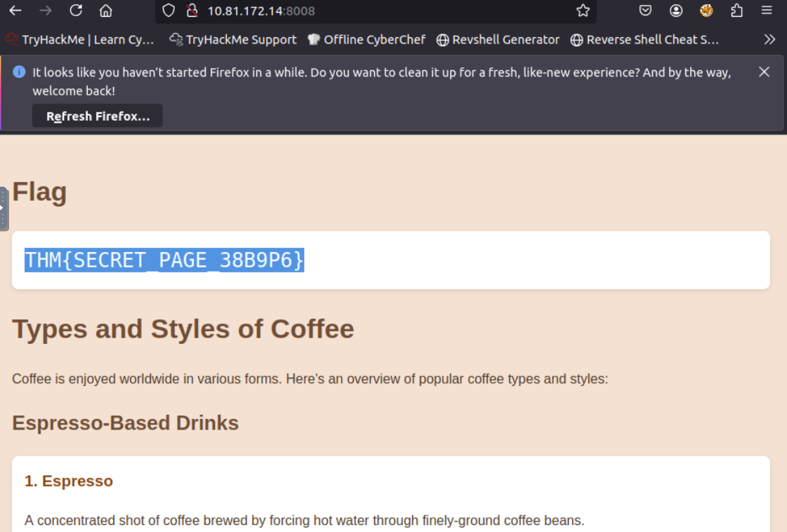Reload the current page
787x532 pixels.
pyautogui.click(x=76, y=11)
